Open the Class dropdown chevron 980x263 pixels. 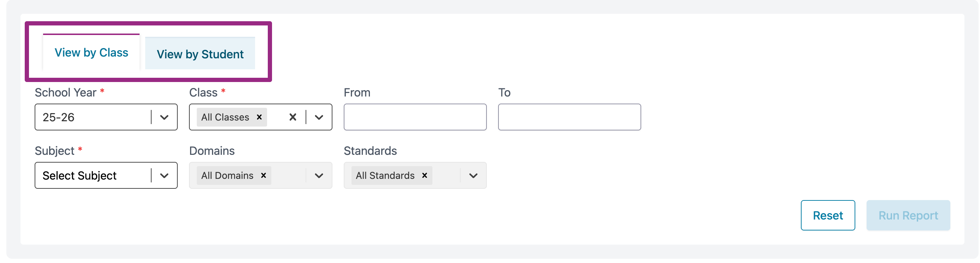coord(319,117)
